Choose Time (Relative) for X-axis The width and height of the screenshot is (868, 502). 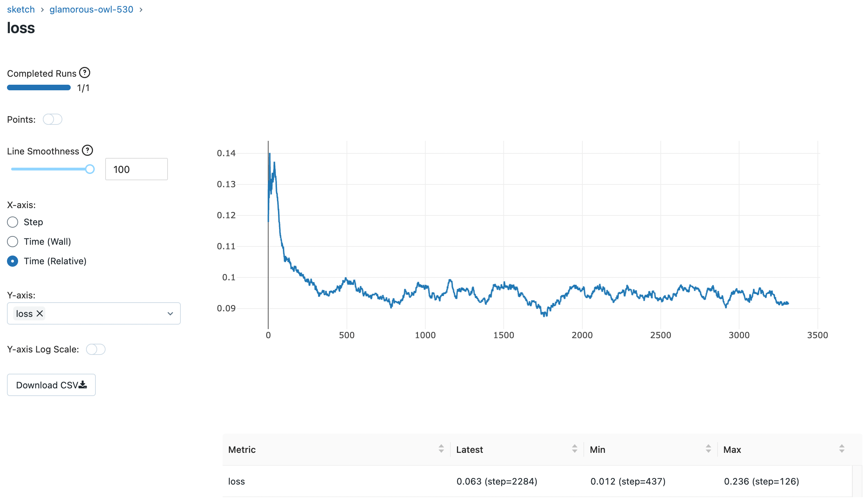click(13, 261)
